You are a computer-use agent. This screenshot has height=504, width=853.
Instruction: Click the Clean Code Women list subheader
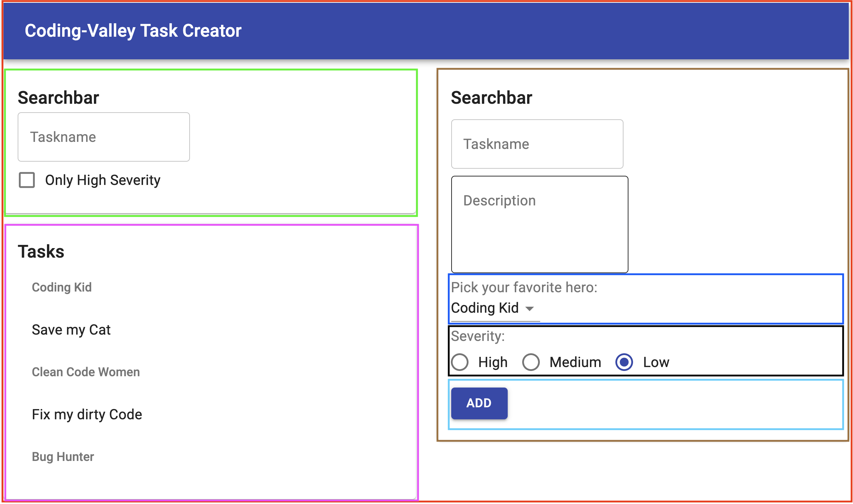tap(86, 372)
